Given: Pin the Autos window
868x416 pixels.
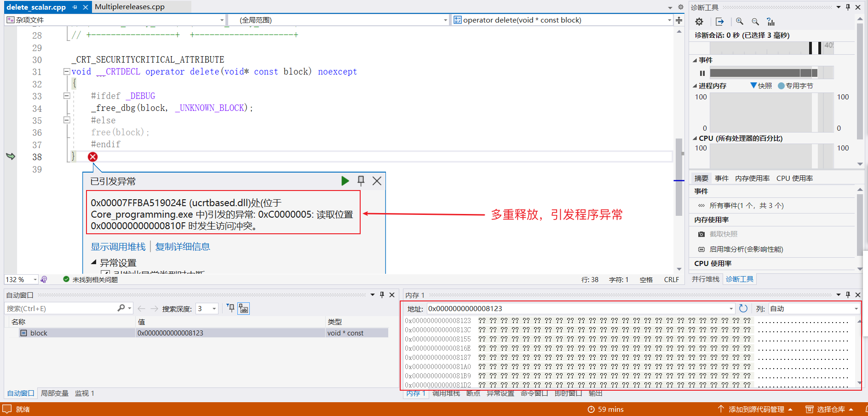Looking at the screenshot, I should coord(382,295).
